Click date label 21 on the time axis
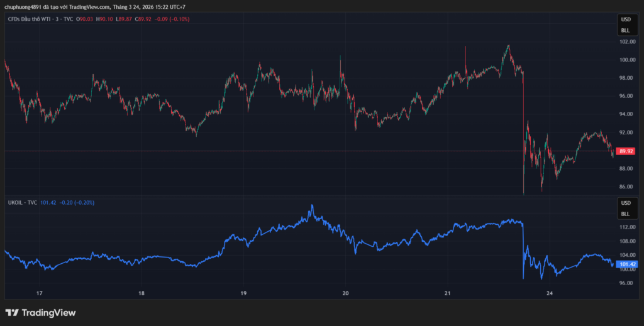 coord(447,293)
